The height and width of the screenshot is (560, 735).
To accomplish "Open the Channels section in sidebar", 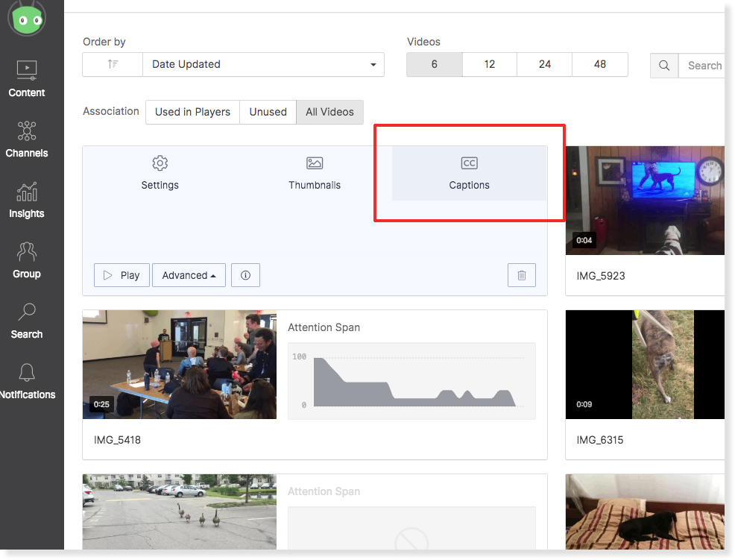I will click(x=27, y=139).
